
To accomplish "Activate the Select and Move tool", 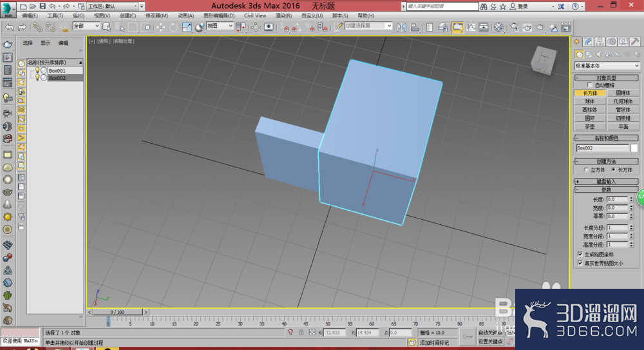I will (160, 27).
